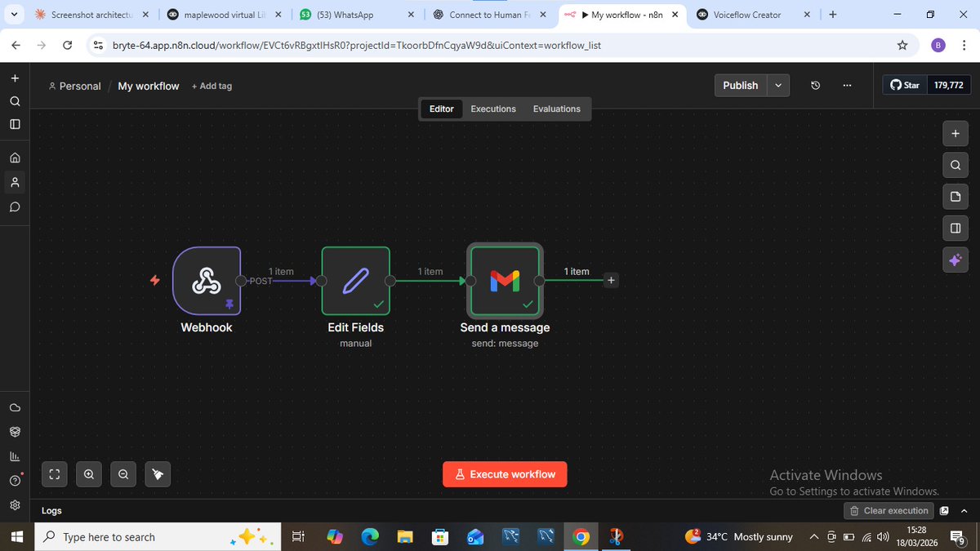Select the Edit Fields node
This screenshot has height=551, width=980.
(x=355, y=281)
